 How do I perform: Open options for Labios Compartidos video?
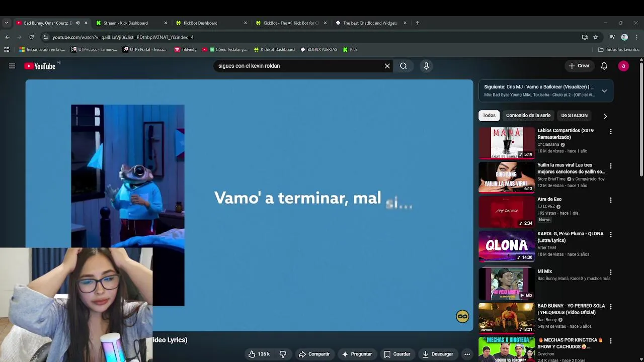tap(611, 131)
